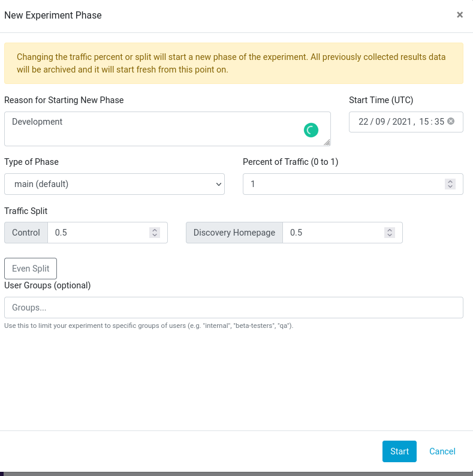
Task: Click the green Grammarly icon in textarea
Action: click(x=311, y=129)
